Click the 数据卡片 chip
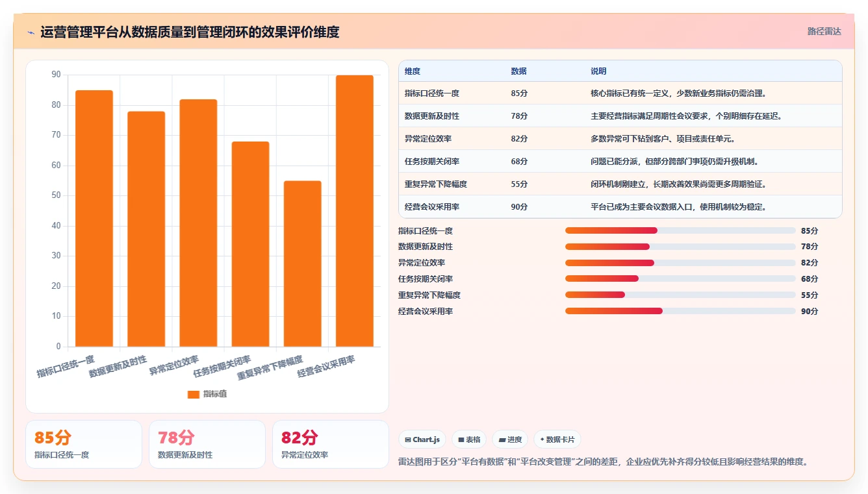Viewport: 868px width, 494px height. 557,439
